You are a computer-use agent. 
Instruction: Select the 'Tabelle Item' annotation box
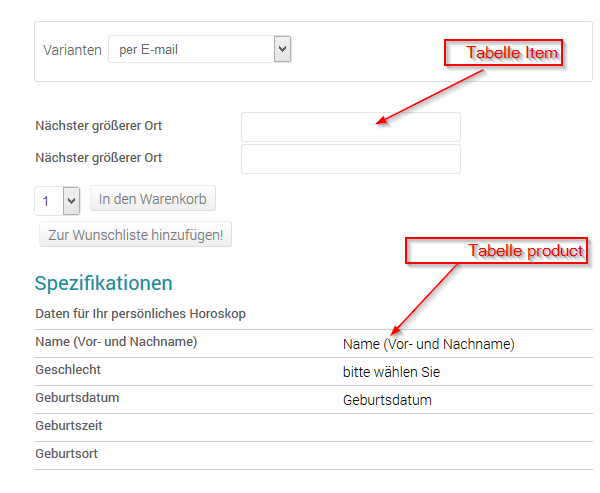(504, 53)
